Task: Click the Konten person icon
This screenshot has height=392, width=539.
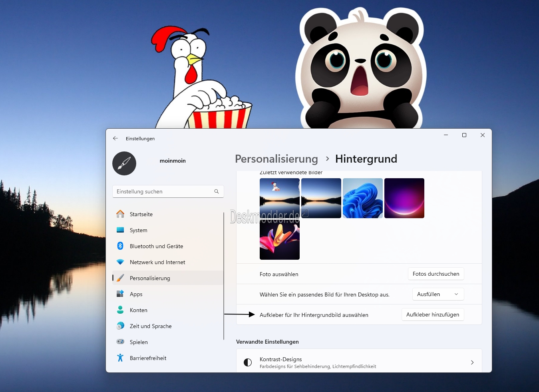Action: point(120,310)
